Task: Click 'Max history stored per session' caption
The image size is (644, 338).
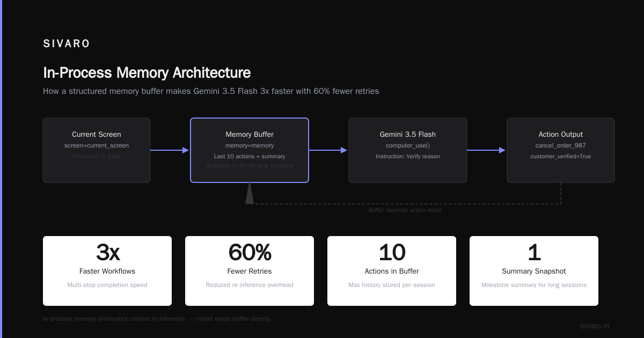Action: [x=392, y=285]
